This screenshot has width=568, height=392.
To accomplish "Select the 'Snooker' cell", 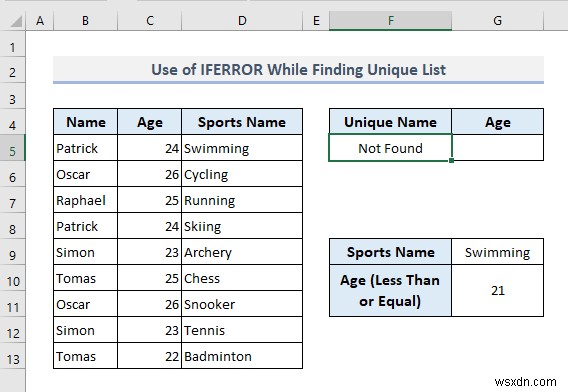I will (242, 304).
